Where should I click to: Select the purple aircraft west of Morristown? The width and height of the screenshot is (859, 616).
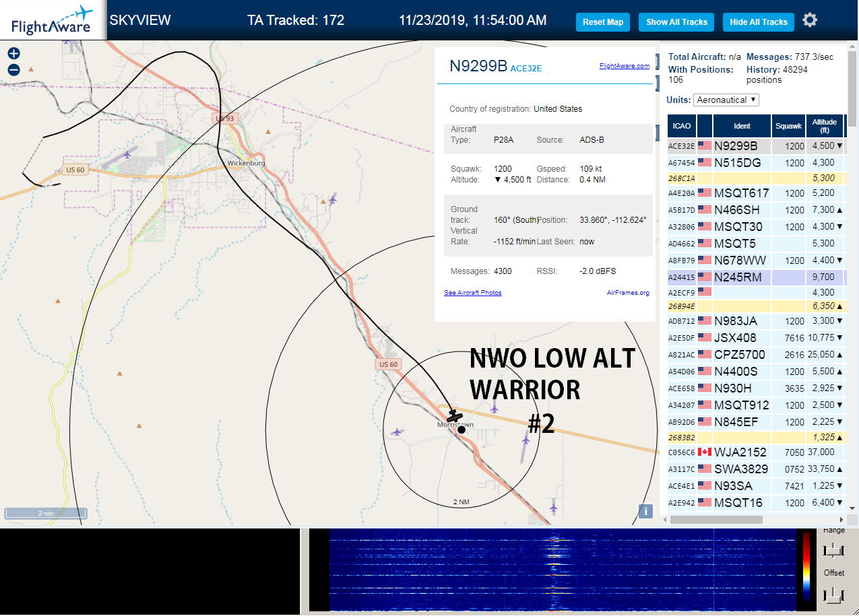pyautogui.click(x=397, y=432)
